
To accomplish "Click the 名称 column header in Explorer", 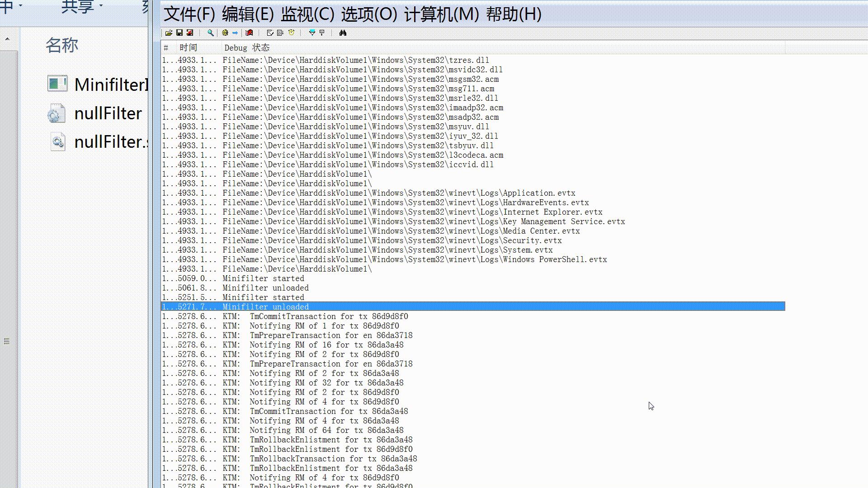I will 62,45.
